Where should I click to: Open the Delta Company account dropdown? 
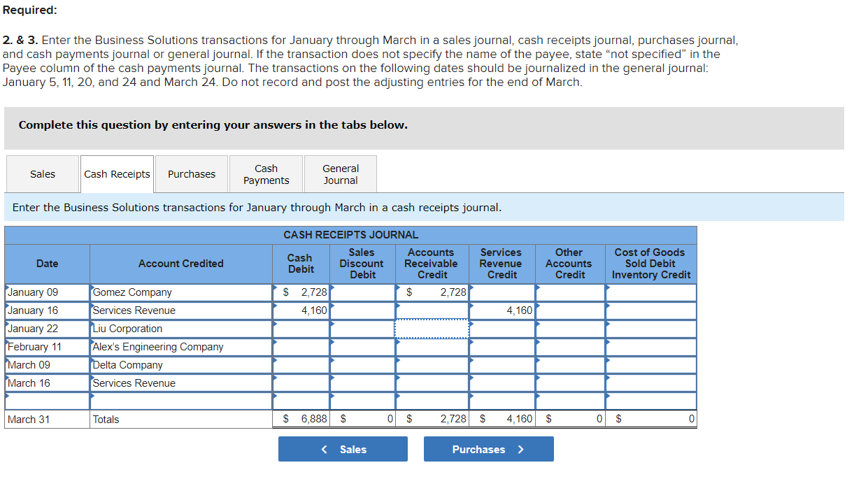[x=181, y=365]
